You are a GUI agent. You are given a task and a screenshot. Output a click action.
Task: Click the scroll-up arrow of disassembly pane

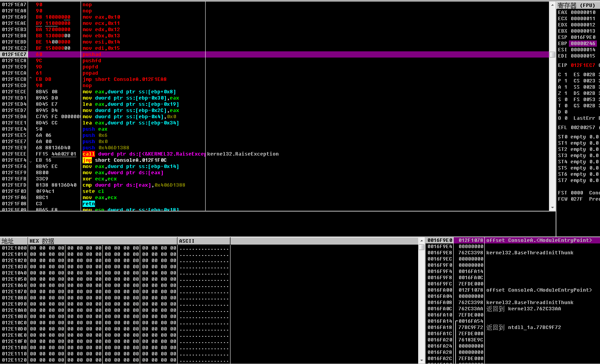click(x=552, y=5)
